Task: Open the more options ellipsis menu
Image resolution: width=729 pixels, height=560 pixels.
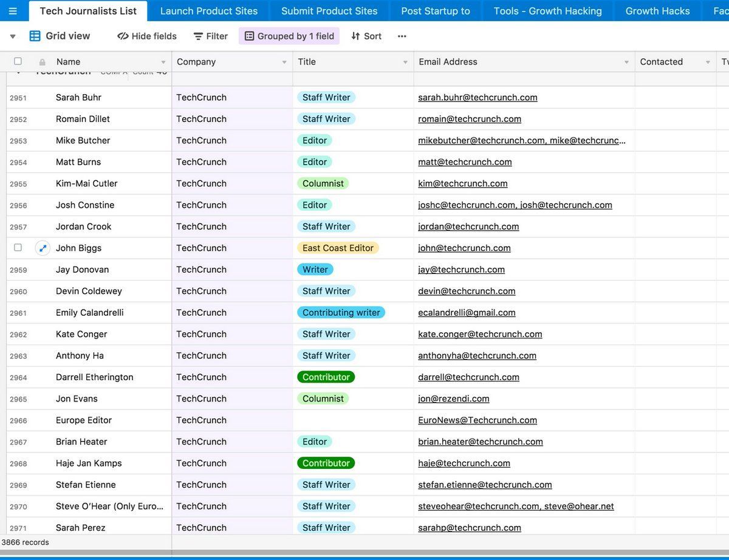Action: point(402,36)
